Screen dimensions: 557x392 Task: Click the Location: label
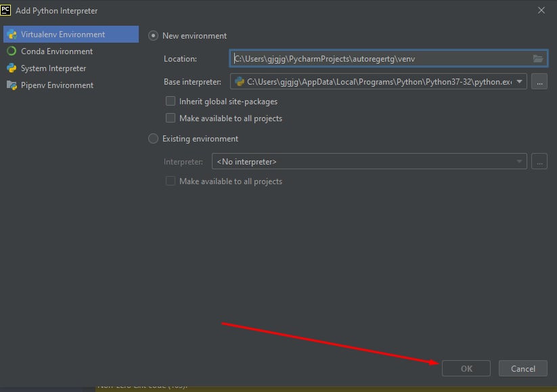pos(180,59)
